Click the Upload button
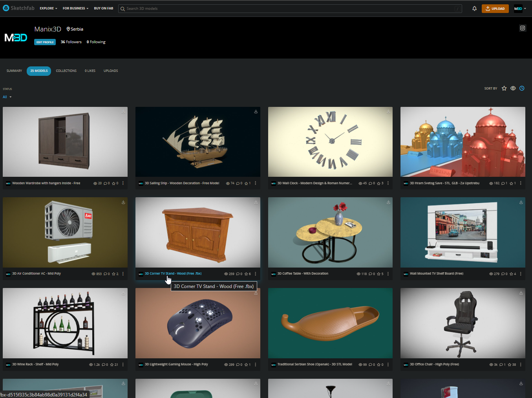Screen dimensions: 532x398 (495, 9)
